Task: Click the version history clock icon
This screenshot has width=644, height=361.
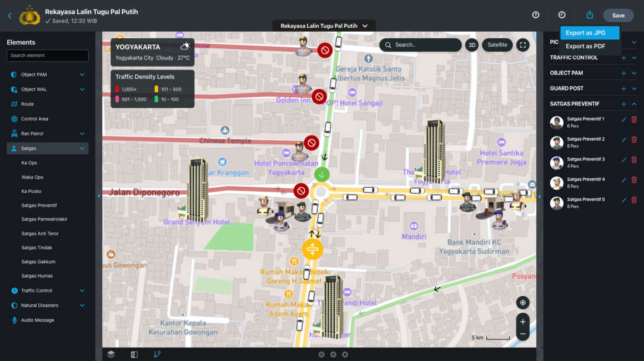Action: coord(561,15)
